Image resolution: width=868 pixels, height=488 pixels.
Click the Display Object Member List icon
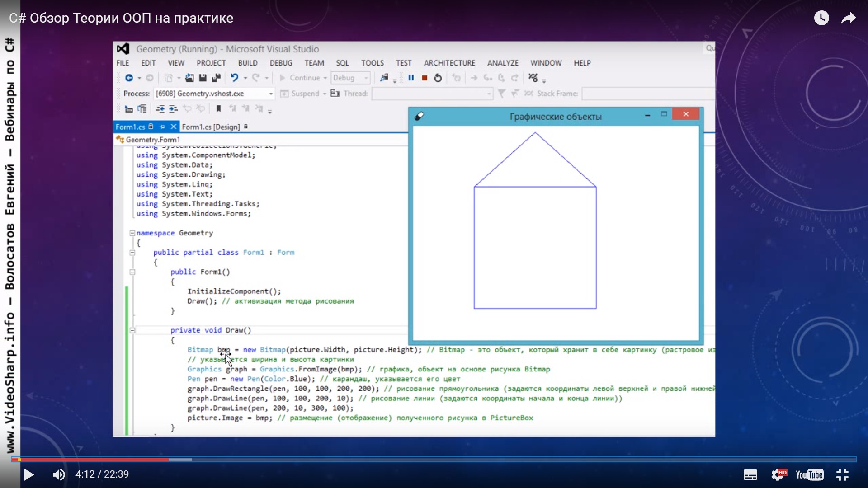point(129,109)
